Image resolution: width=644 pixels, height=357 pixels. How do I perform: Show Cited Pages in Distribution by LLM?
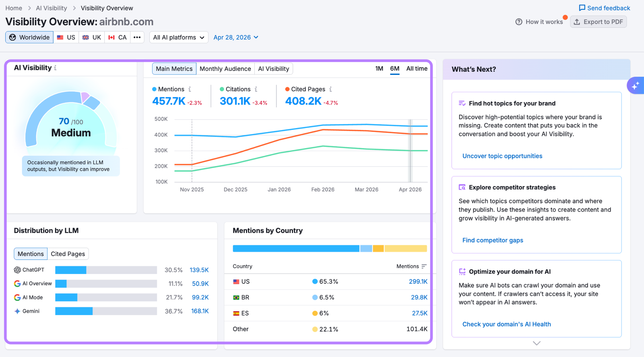pyautogui.click(x=68, y=254)
